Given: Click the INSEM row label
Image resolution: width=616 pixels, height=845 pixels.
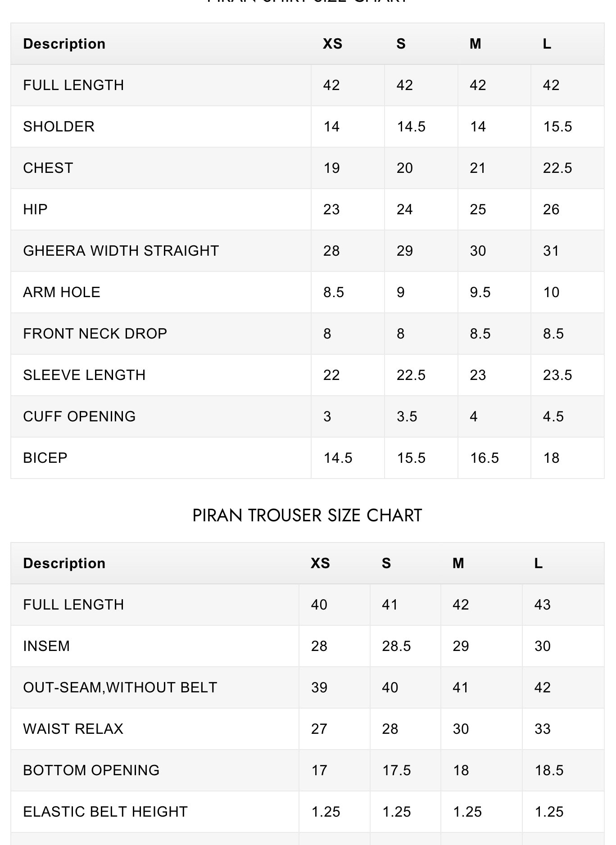Looking at the screenshot, I should [x=46, y=646].
